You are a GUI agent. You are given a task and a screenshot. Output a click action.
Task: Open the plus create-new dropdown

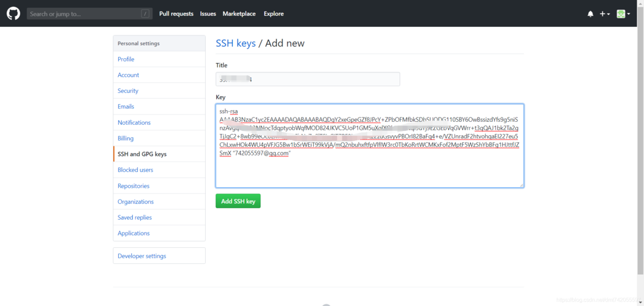coord(605,14)
